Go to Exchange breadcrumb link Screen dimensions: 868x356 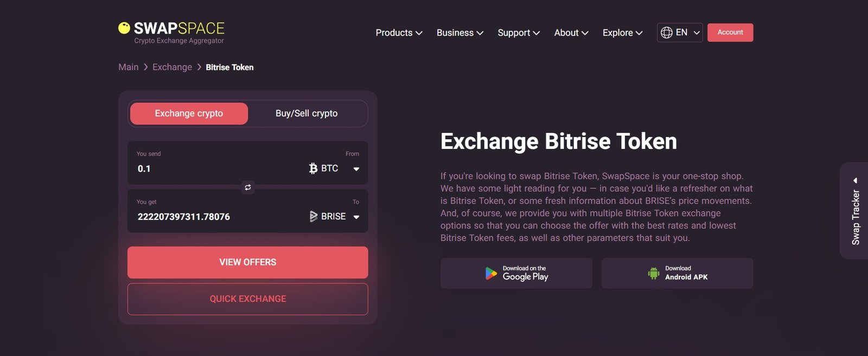click(x=172, y=67)
